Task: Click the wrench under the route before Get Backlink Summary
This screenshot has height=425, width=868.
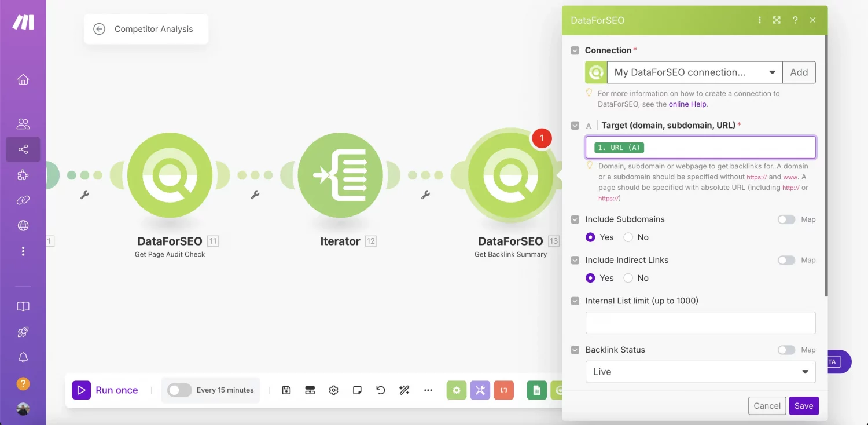Action: pyautogui.click(x=425, y=196)
